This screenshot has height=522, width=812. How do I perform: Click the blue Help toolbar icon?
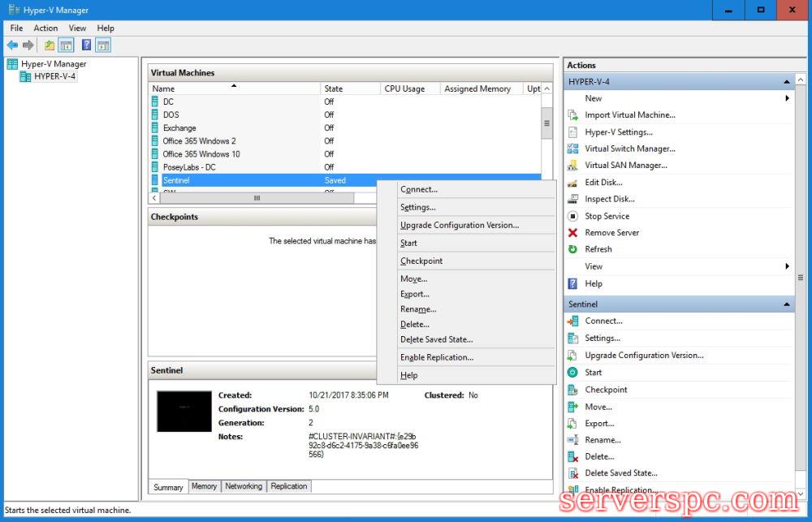click(x=86, y=45)
